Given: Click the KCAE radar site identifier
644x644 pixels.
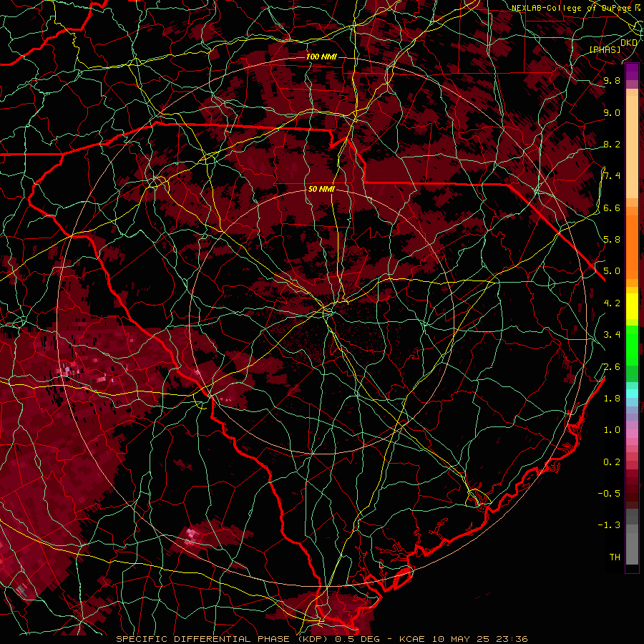Looking at the screenshot, I should click(412, 639).
